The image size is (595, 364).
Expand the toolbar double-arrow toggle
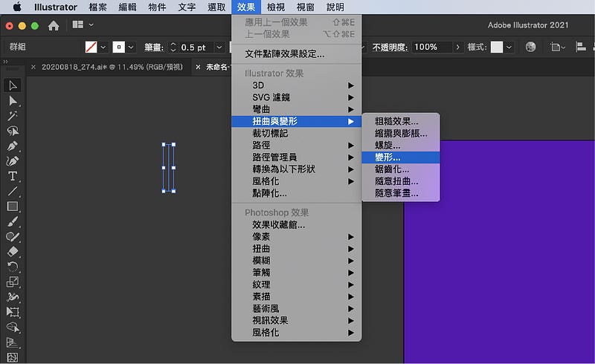click(x=5, y=62)
